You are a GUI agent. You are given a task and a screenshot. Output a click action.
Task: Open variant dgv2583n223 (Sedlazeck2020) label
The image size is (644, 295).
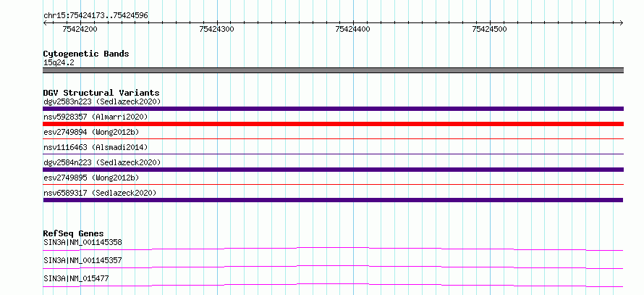pyautogui.click(x=102, y=101)
